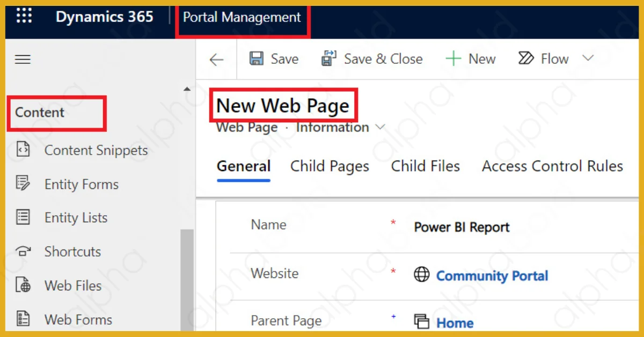Click the Website field label
The width and height of the screenshot is (644, 337).
click(275, 273)
